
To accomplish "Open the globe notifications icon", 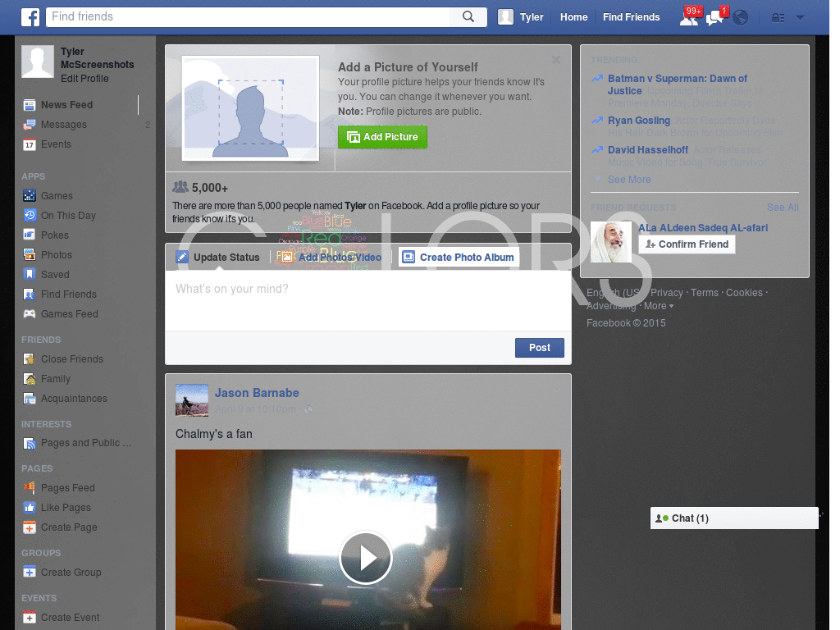I will (x=741, y=18).
